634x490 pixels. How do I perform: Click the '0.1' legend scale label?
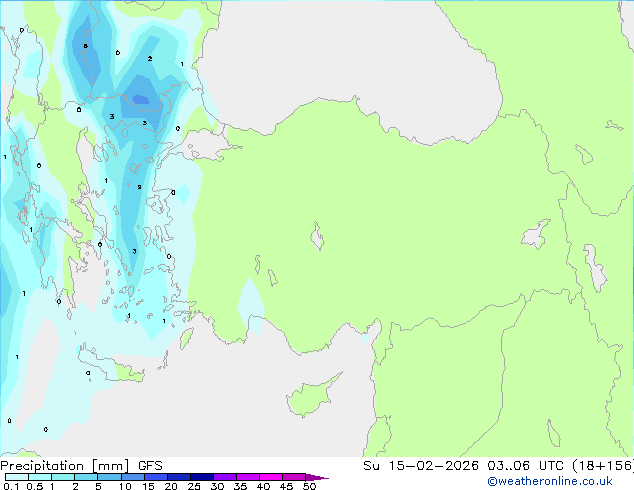click(x=11, y=486)
